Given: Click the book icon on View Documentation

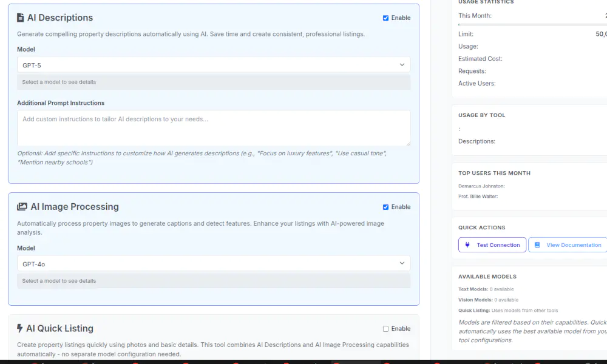Looking at the screenshot, I should tap(537, 245).
